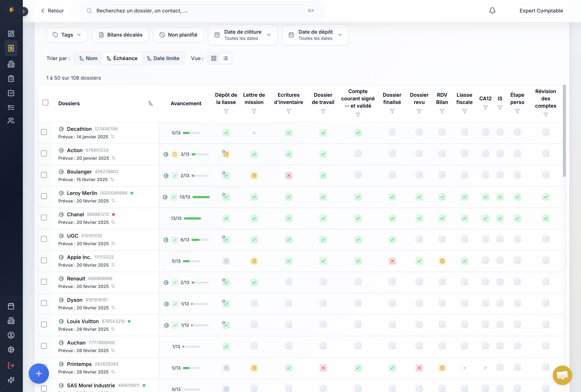Toggle the Bilans décalés filter
This screenshot has width=581, height=392.
click(x=121, y=35)
